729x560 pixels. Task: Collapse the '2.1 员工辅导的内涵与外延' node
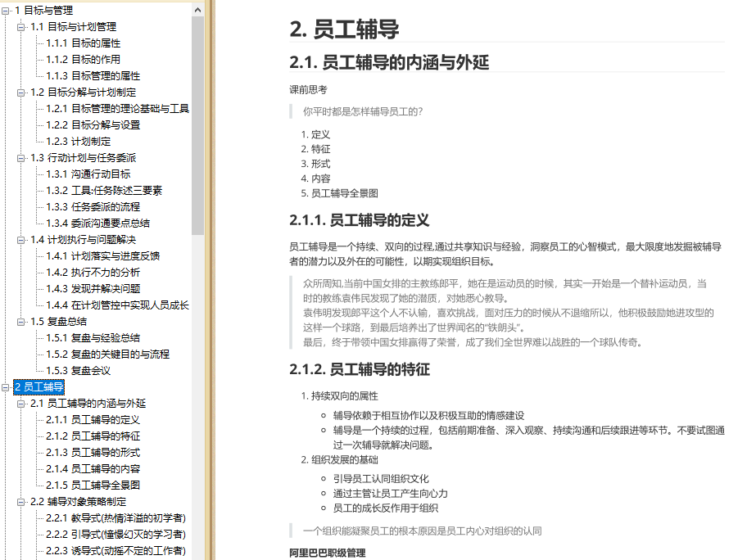[x=20, y=404]
